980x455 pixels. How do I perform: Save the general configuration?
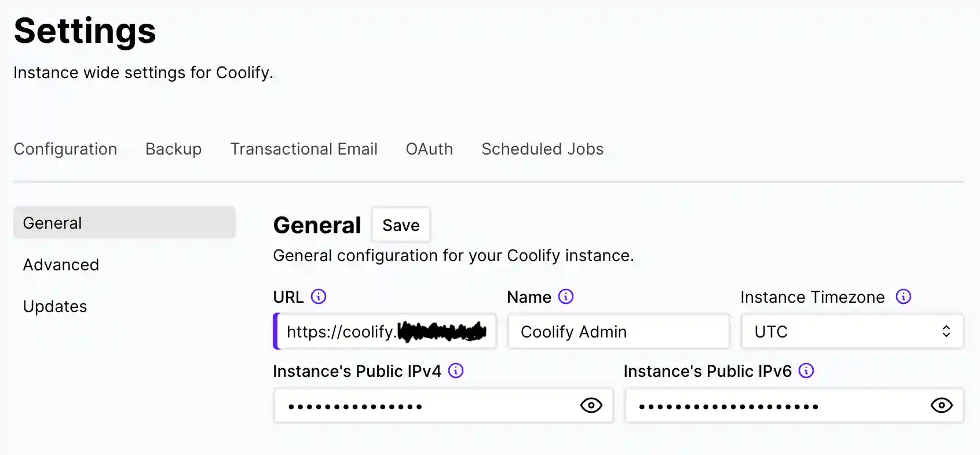pyautogui.click(x=401, y=225)
